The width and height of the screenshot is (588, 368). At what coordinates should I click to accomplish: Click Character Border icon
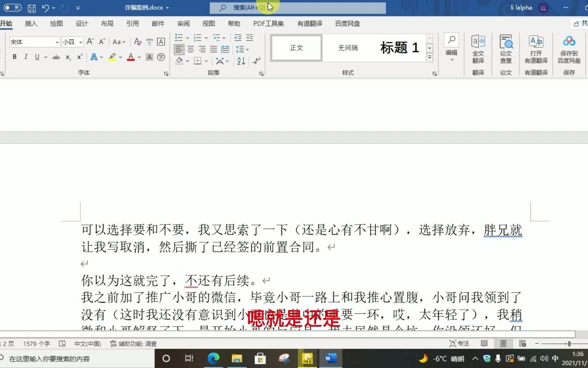(x=161, y=42)
